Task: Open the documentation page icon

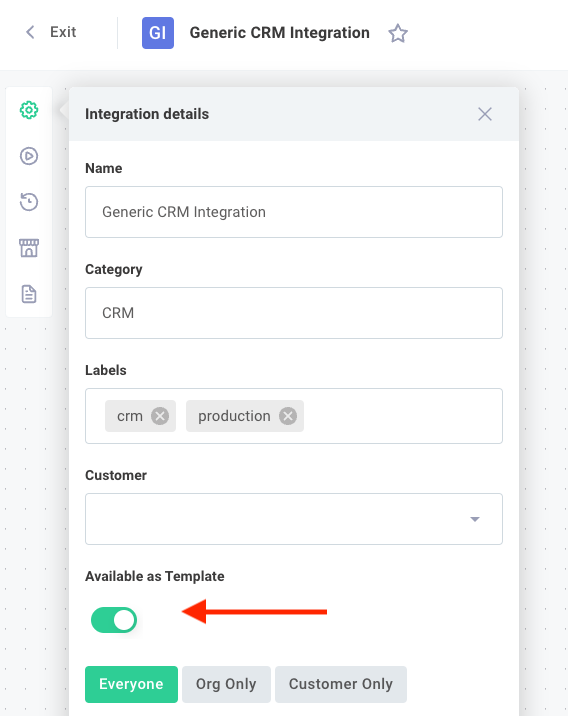Action: (29, 294)
